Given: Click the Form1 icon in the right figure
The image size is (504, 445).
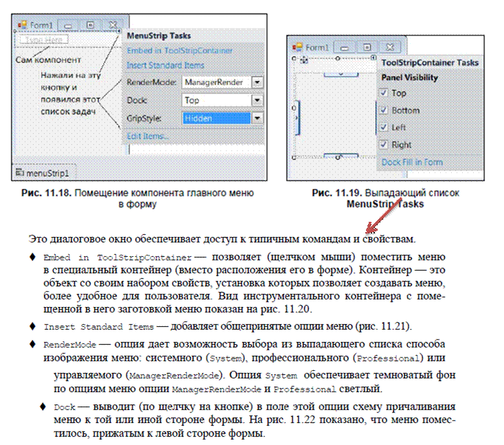Looking at the screenshot, I should [x=297, y=47].
